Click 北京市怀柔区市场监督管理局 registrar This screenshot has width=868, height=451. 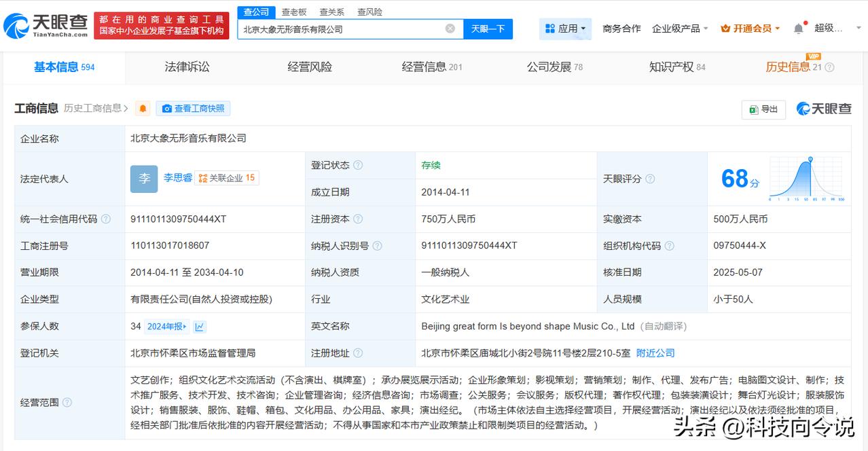[x=193, y=353]
